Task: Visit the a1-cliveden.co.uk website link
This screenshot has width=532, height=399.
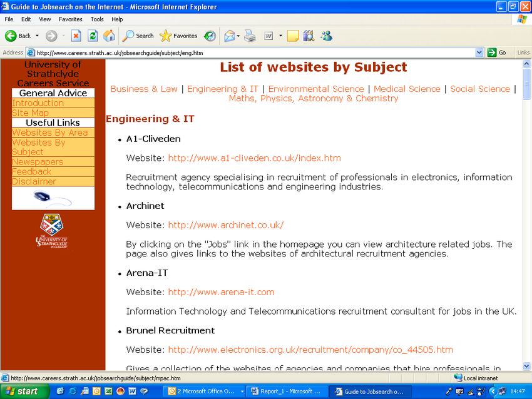Action: (255, 158)
